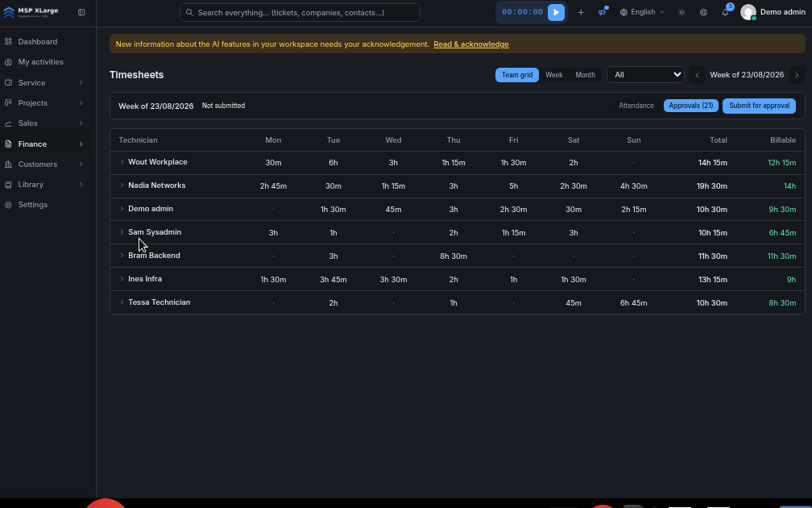Switch to Team grid view
812x508 pixels.
point(517,75)
